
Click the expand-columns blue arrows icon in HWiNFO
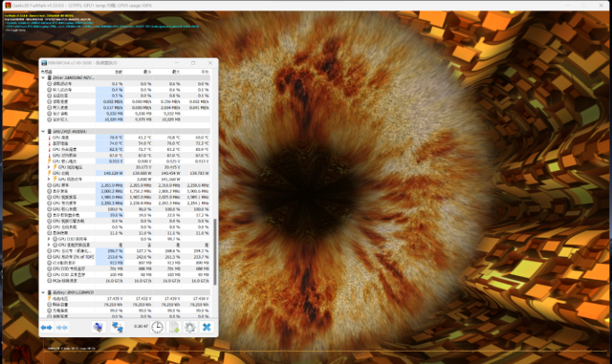click(x=47, y=328)
